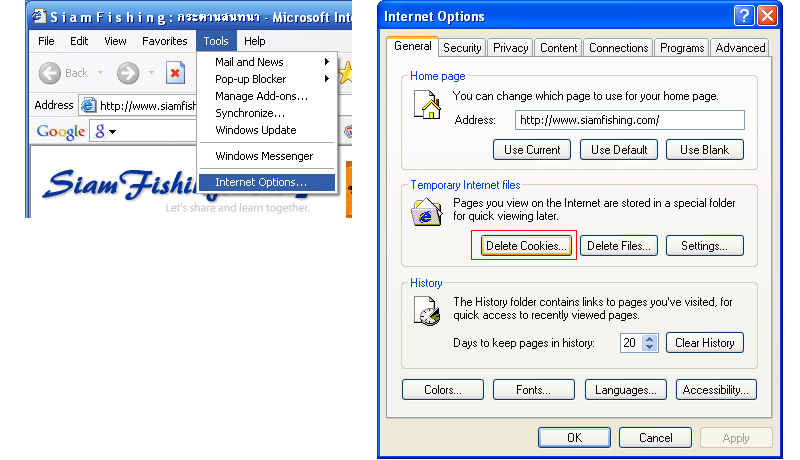Open temporary files Settings button

click(705, 246)
